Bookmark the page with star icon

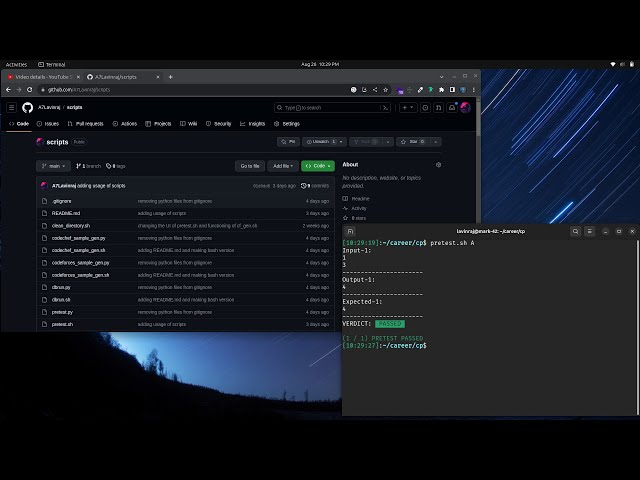click(385, 90)
